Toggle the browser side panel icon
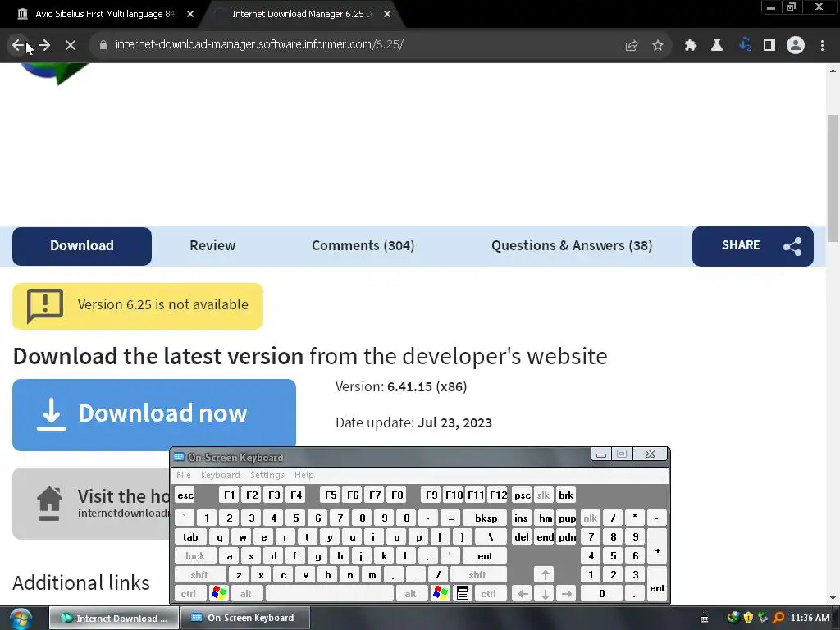The width and height of the screenshot is (840, 630). (769, 46)
